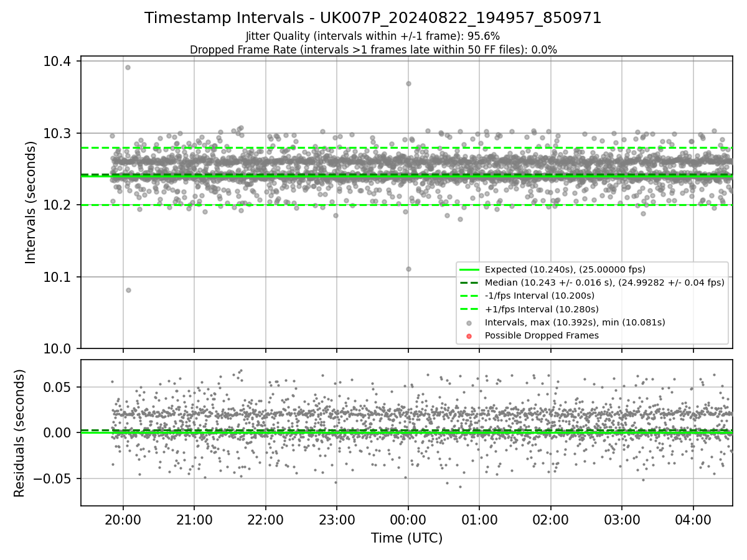Click the legend text "-1/fps Interval (10.200s)"
The width and height of the screenshot is (747, 560).
point(540,296)
